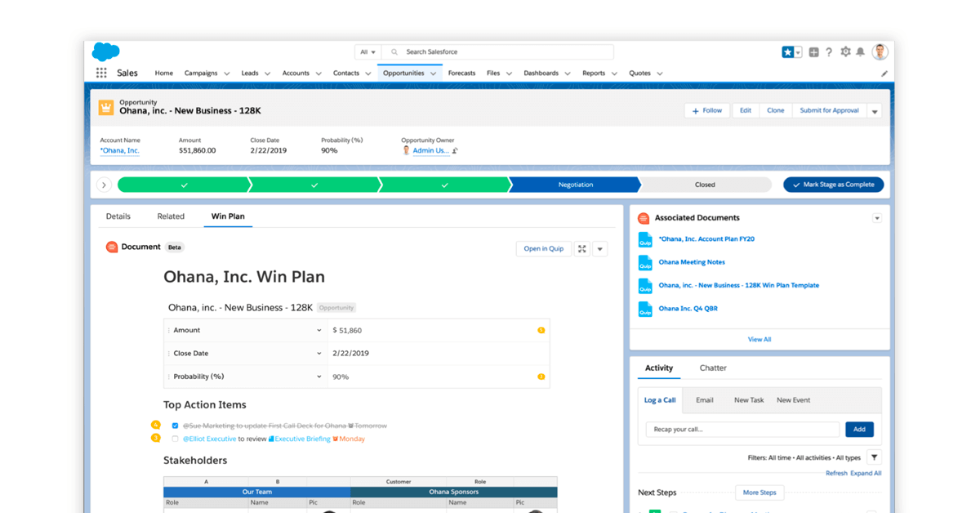The height and width of the screenshot is (513, 980).
Task: Open the Accounts tab dropdown chevron
Action: click(x=318, y=74)
